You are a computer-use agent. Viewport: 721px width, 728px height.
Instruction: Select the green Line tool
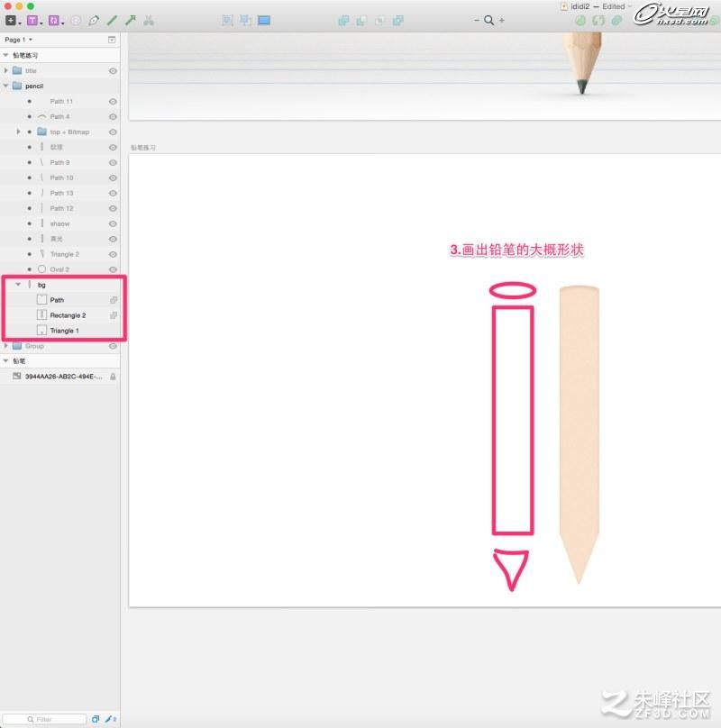pyautogui.click(x=112, y=21)
